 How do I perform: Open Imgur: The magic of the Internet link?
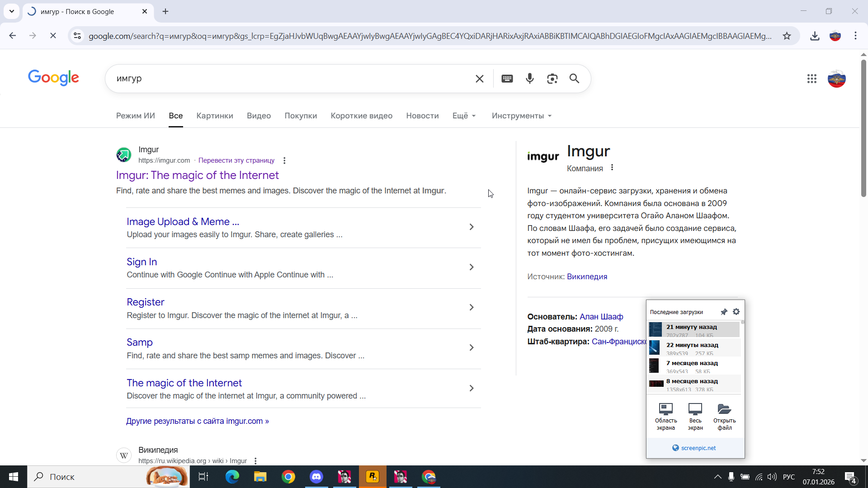point(197,175)
